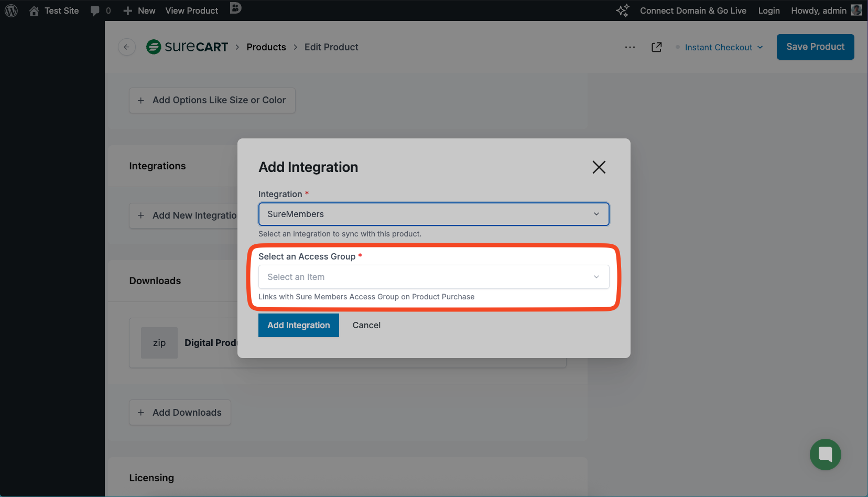
Task: Click the zip file thumbnail
Action: tap(159, 343)
